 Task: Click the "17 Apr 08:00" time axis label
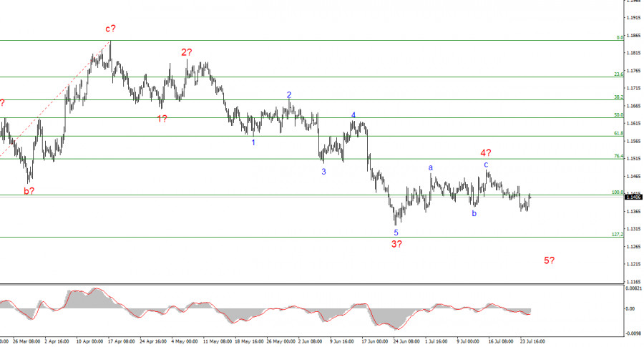[121, 341]
